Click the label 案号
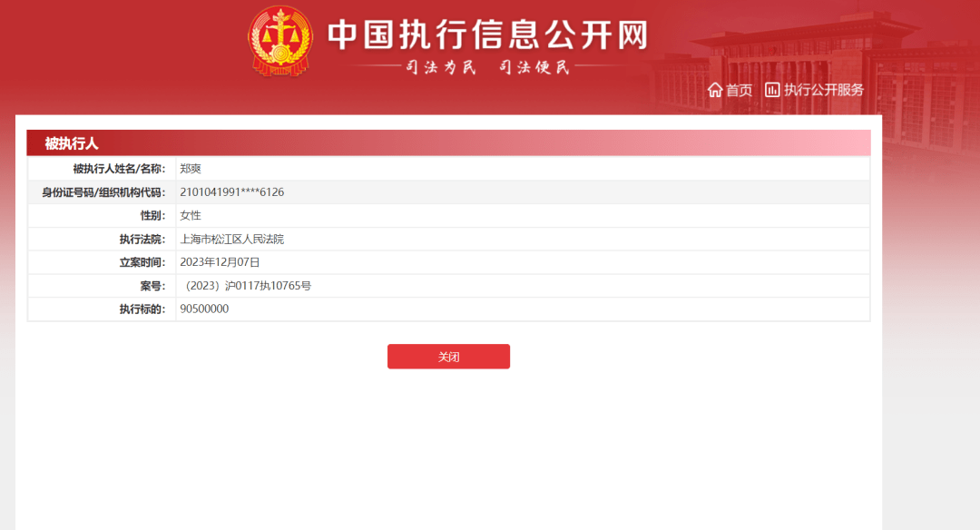The image size is (980, 530). click(x=153, y=286)
